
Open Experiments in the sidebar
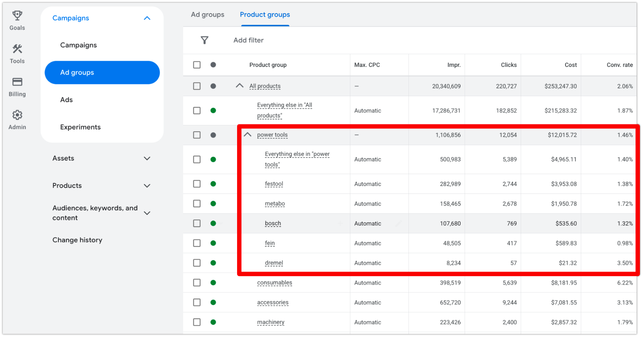[80, 127]
